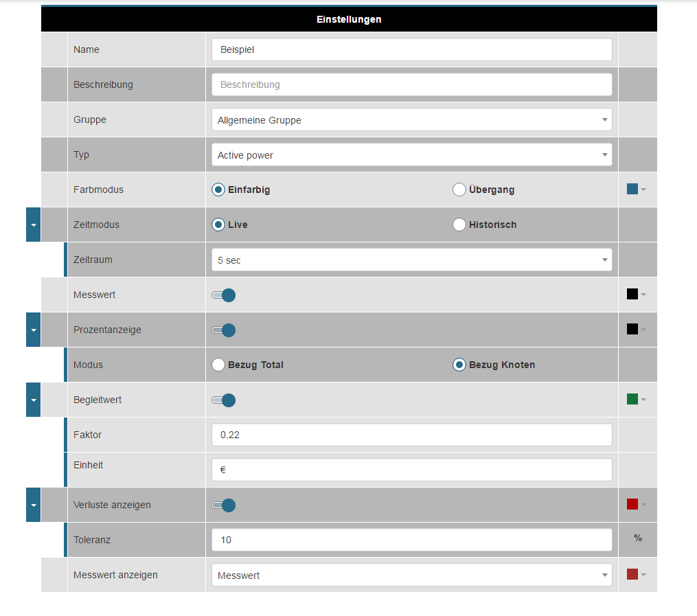Open the Prozentanzeige color swatch
The width and height of the screenshot is (697, 616).
(637, 330)
